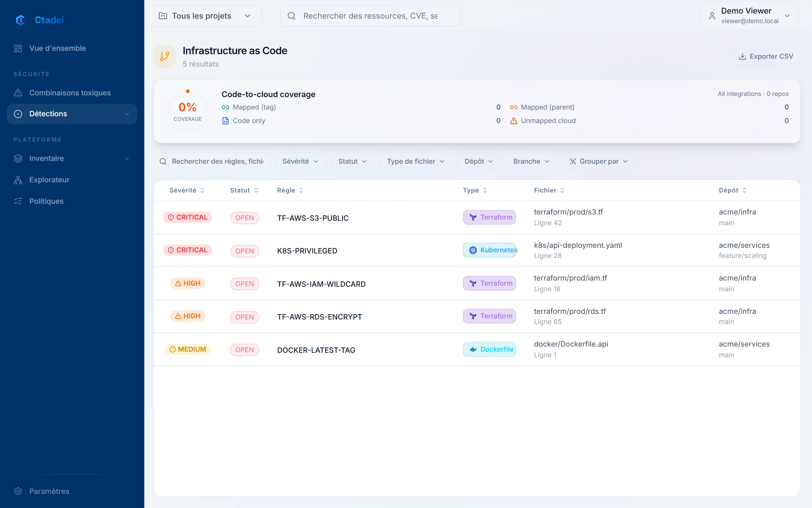
Task: Click the Ctadel logo icon
Action: click(21, 20)
